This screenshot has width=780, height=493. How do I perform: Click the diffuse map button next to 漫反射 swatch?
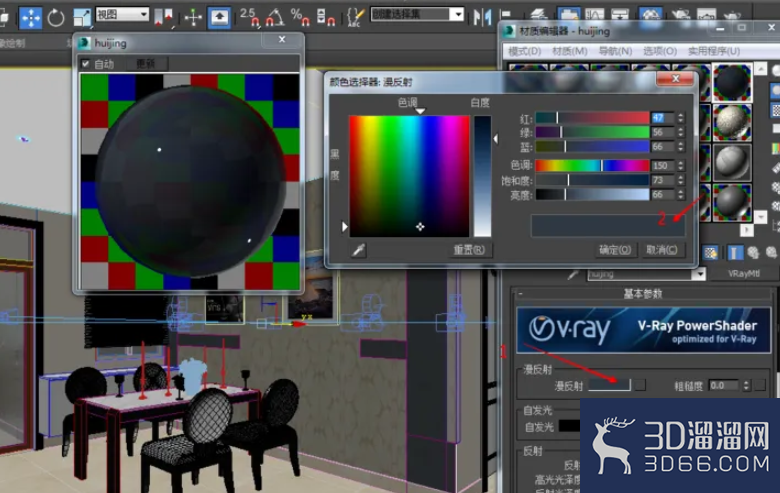(x=641, y=385)
